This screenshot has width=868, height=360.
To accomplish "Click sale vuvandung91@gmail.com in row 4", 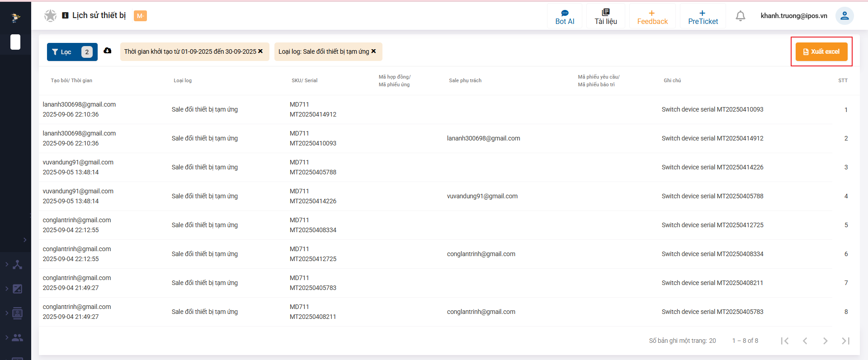I will click(x=482, y=196).
